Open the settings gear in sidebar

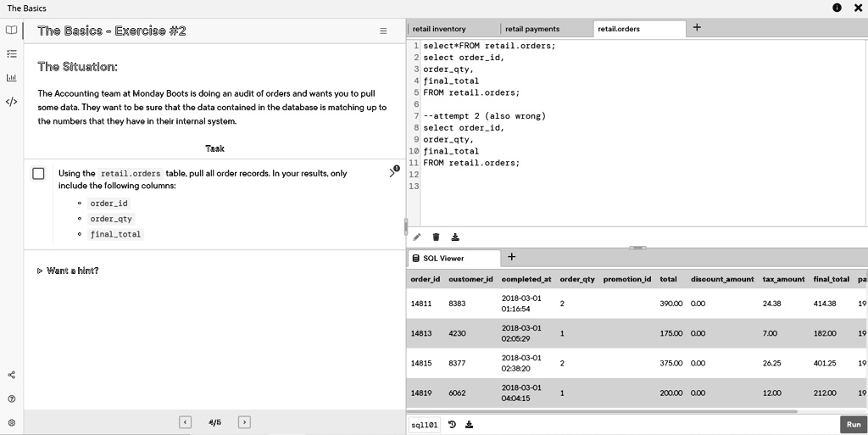pyautogui.click(x=11, y=422)
